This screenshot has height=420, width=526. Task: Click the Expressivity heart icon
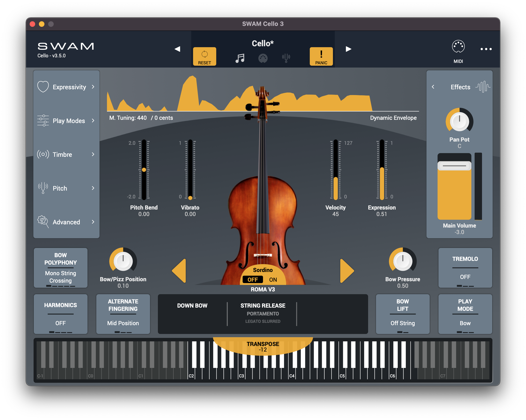tap(43, 86)
